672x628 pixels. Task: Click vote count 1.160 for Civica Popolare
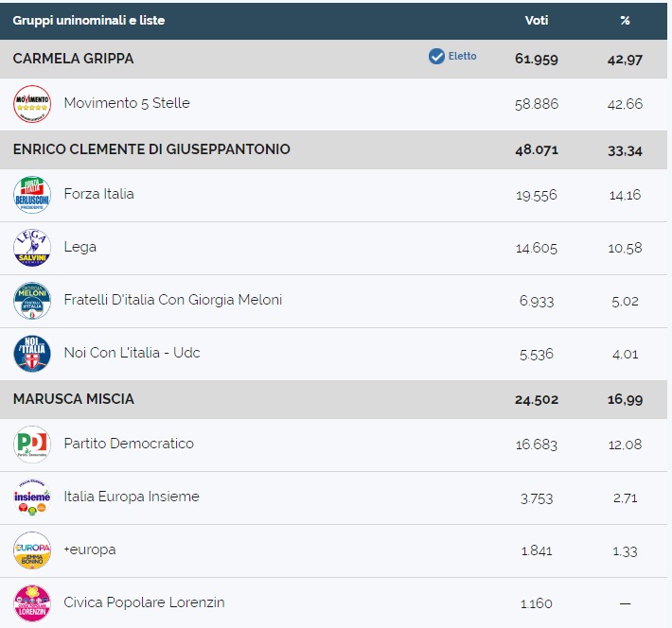537,603
